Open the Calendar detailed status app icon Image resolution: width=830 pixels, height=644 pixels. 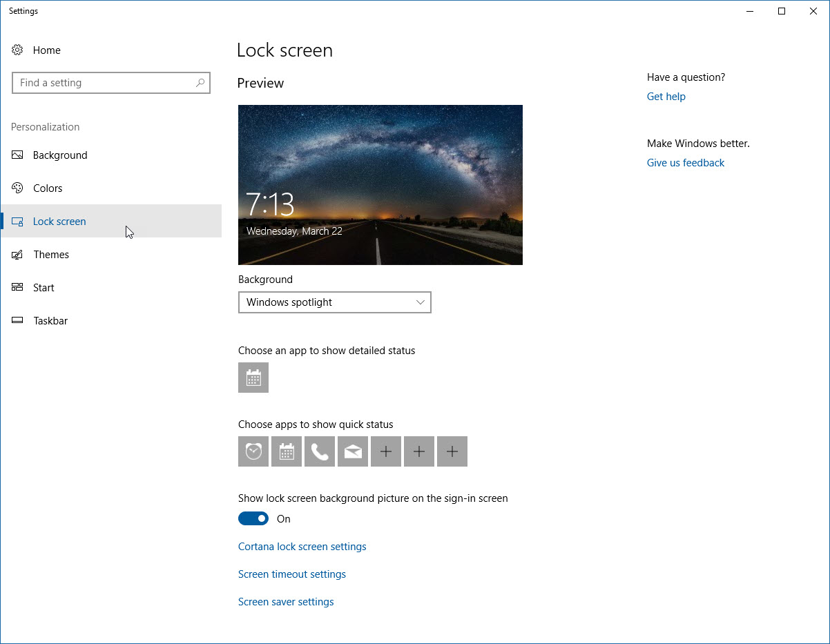pos(253,378)
